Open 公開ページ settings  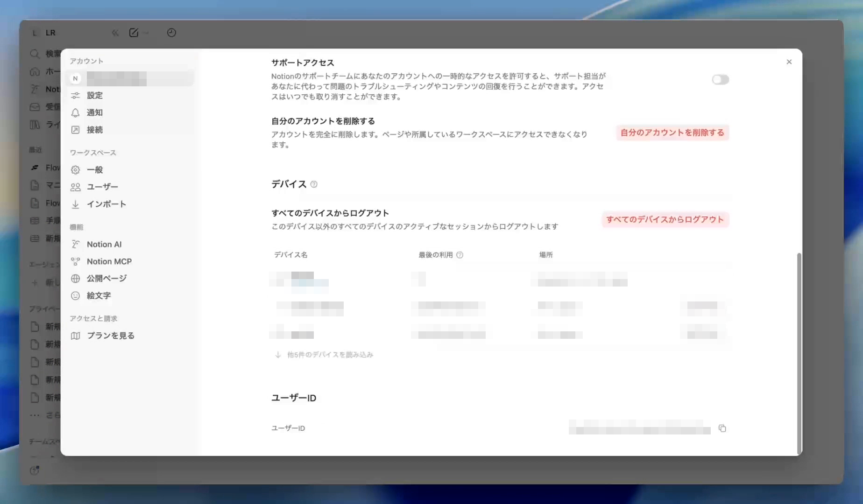point(129,278)
